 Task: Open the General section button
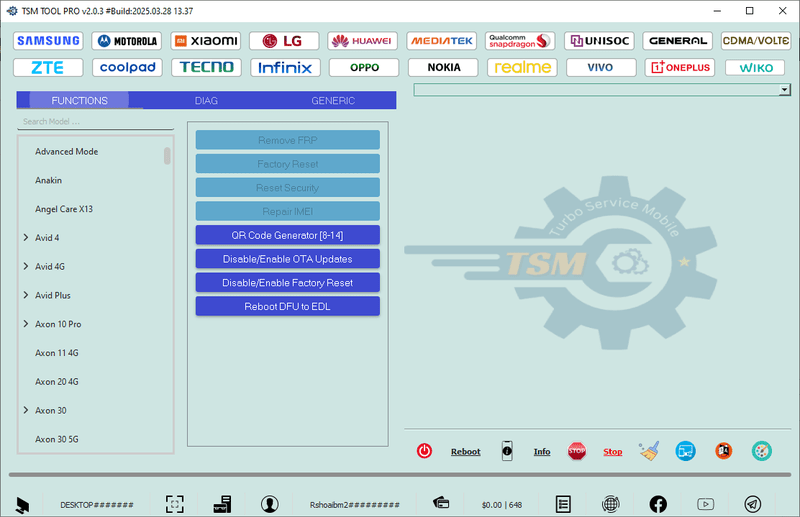[x=678, y=41]
